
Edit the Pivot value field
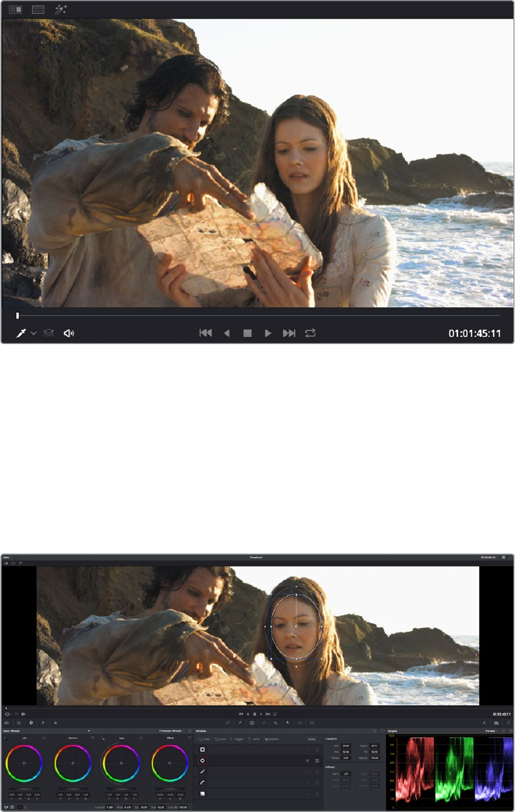tap(127, 807)
